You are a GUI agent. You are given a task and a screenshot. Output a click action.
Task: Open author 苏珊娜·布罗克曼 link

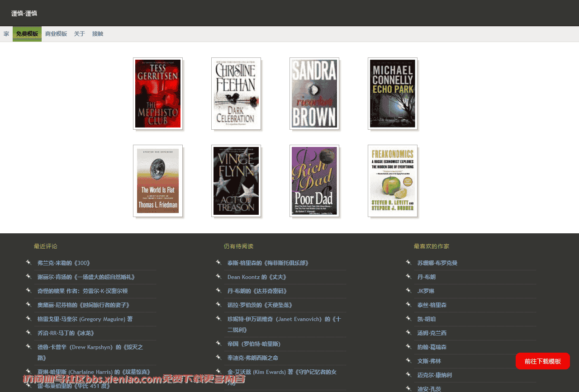(x=437, y=263)
